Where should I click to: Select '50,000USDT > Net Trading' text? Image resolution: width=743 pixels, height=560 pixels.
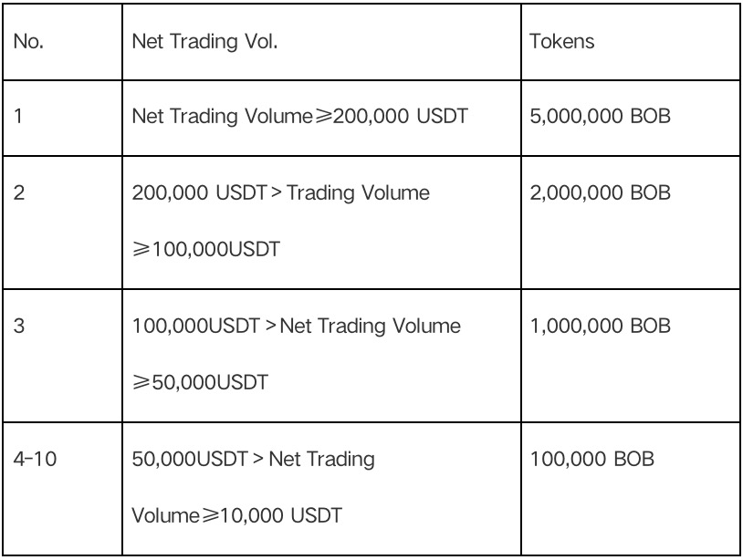coord(253,459)
